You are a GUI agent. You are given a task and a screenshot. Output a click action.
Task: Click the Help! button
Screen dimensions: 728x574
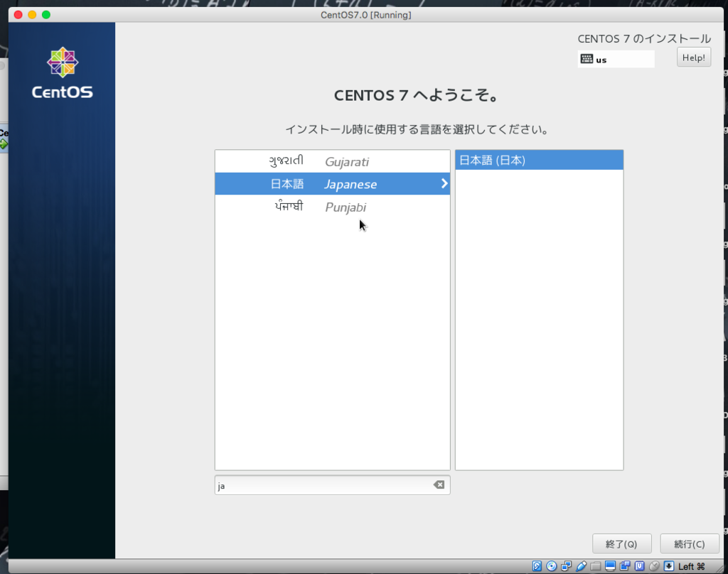pos(694,58)
